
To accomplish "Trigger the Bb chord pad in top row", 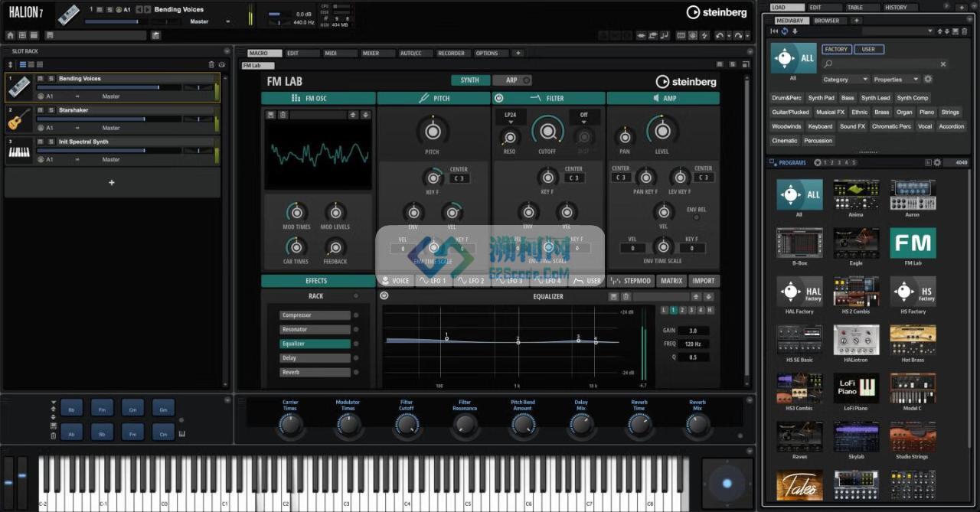I will 71,408.
